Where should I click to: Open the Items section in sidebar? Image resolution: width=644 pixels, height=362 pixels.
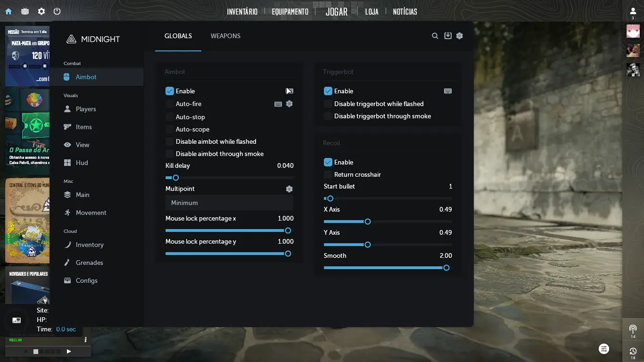point(83,127)
